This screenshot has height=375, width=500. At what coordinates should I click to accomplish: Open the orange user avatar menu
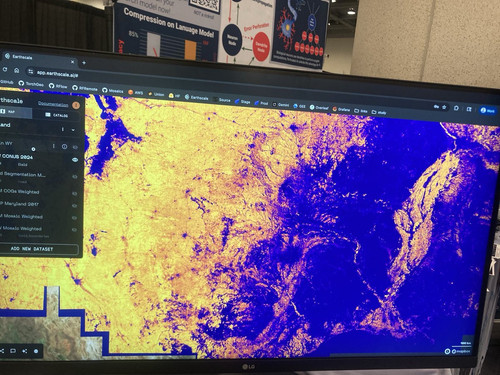76,105
